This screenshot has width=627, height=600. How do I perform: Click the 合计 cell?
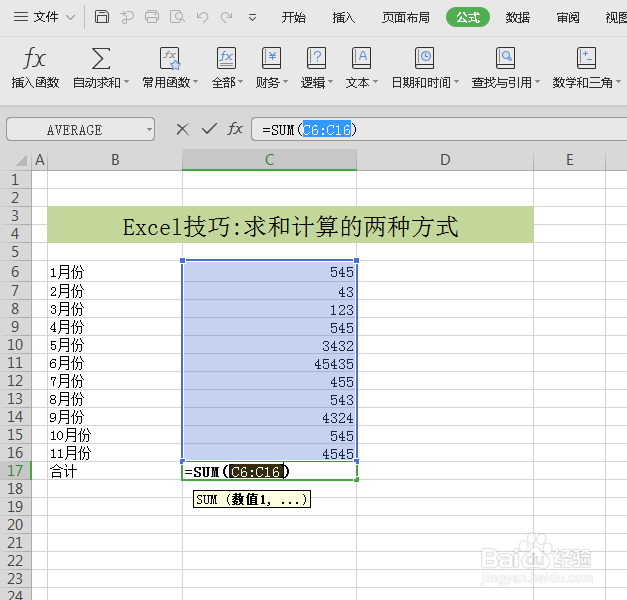(115, 471)
